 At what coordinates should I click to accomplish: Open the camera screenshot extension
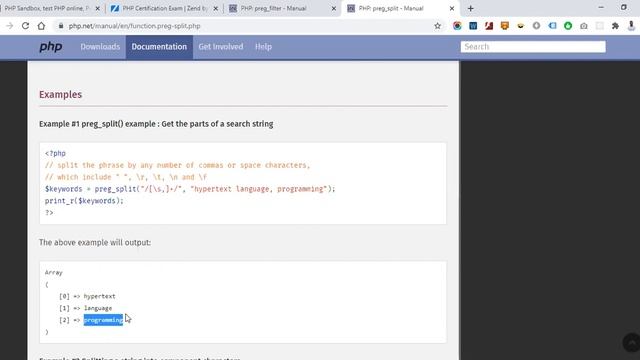(584, 26)
